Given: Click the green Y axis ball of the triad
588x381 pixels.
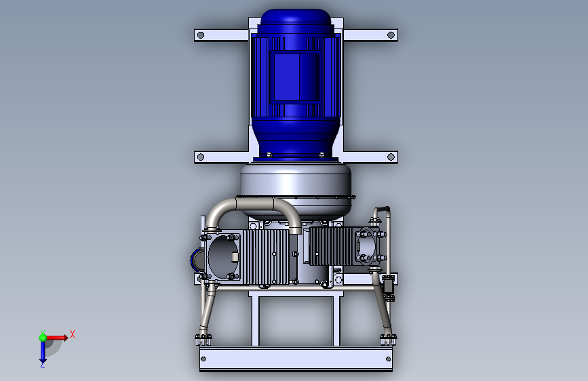Looking at the screenshot, I should coord(43,338).
